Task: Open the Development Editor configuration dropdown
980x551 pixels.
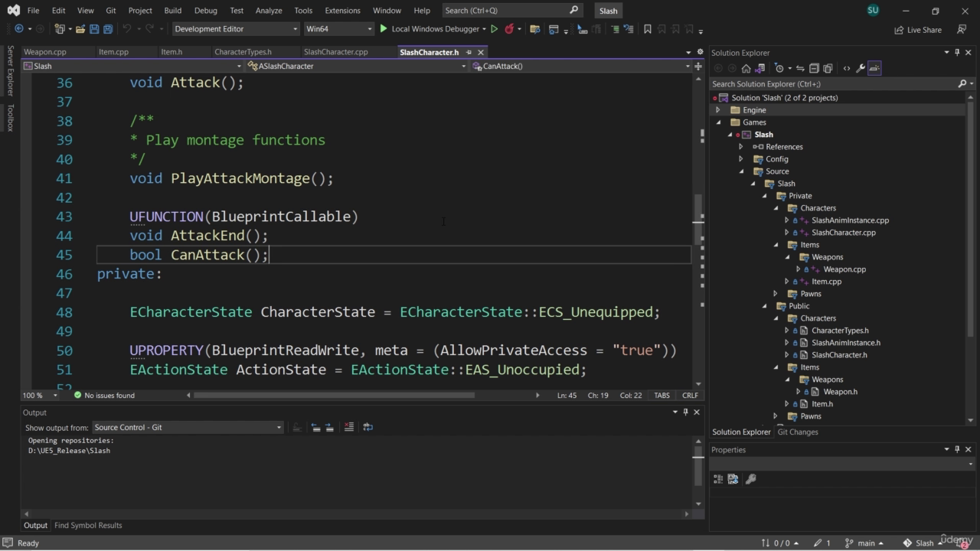Action: point(235,29)
